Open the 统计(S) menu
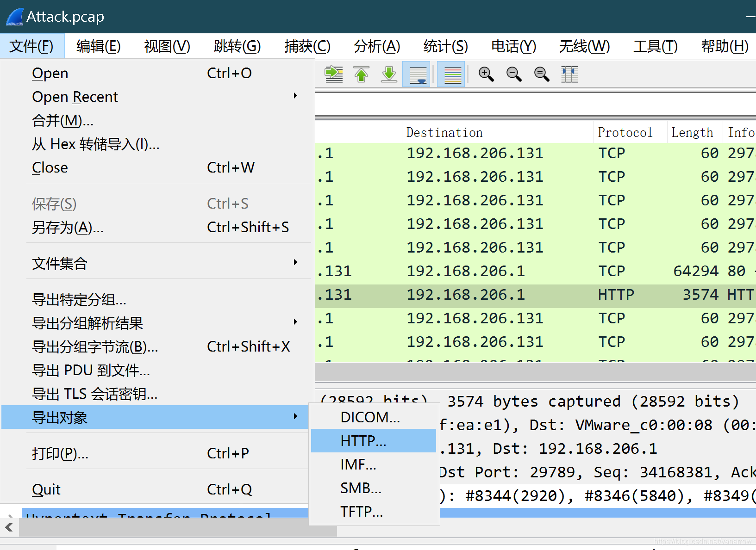 446,46
